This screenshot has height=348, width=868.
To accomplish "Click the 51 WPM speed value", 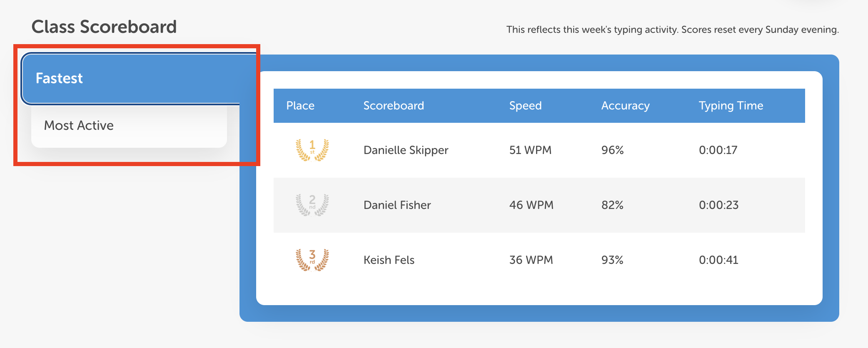I will tap(530, 150).
